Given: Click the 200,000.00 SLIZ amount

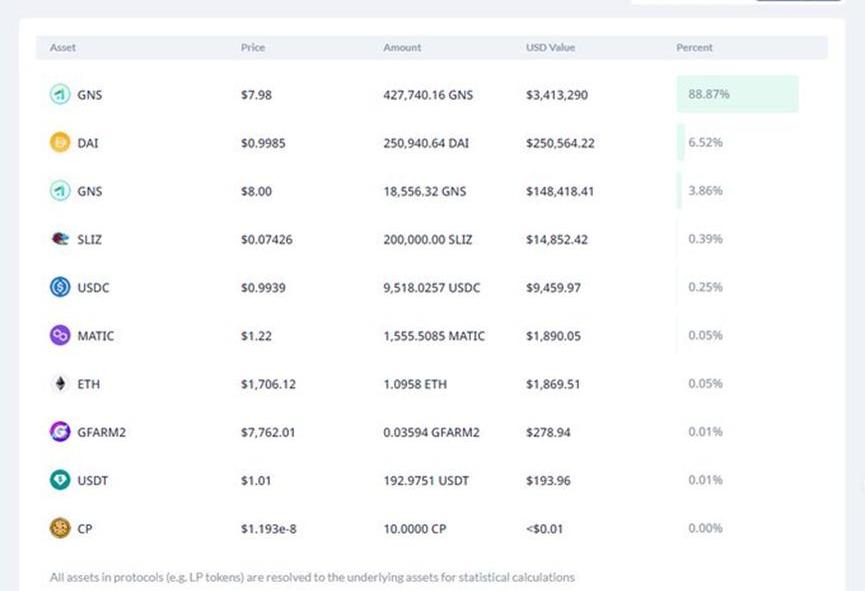Looking at the screenshot, I should point(428,239).
